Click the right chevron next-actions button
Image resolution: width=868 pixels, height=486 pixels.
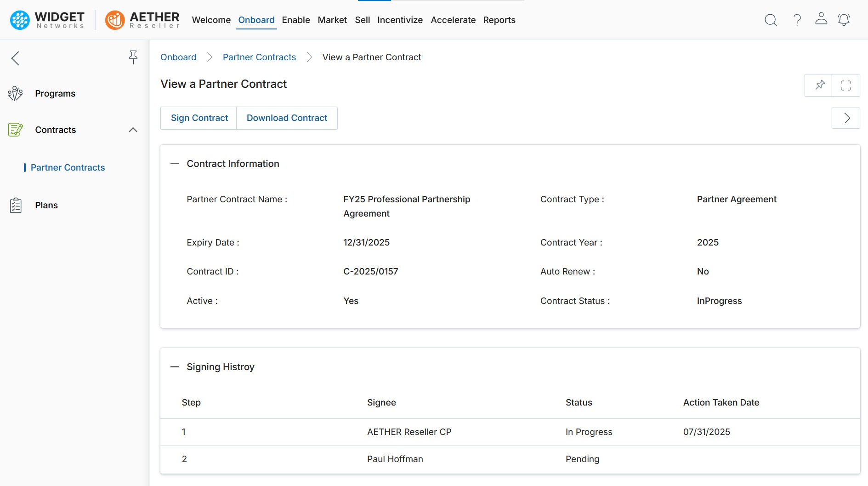[846, 118]
